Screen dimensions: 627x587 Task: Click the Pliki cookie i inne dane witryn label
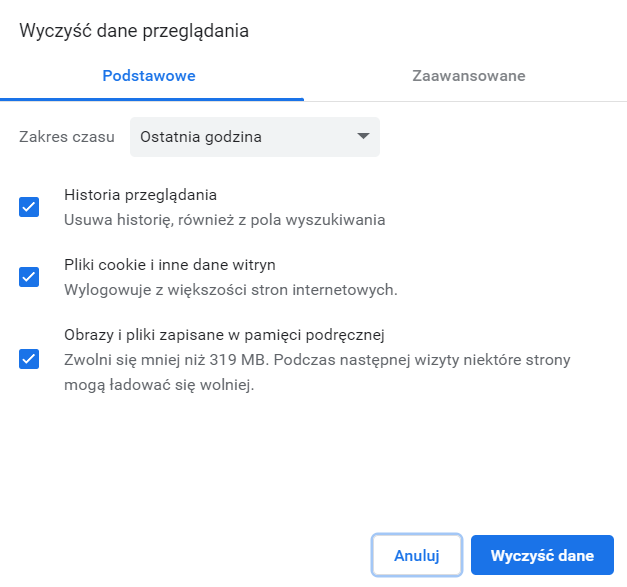(169, 265)
